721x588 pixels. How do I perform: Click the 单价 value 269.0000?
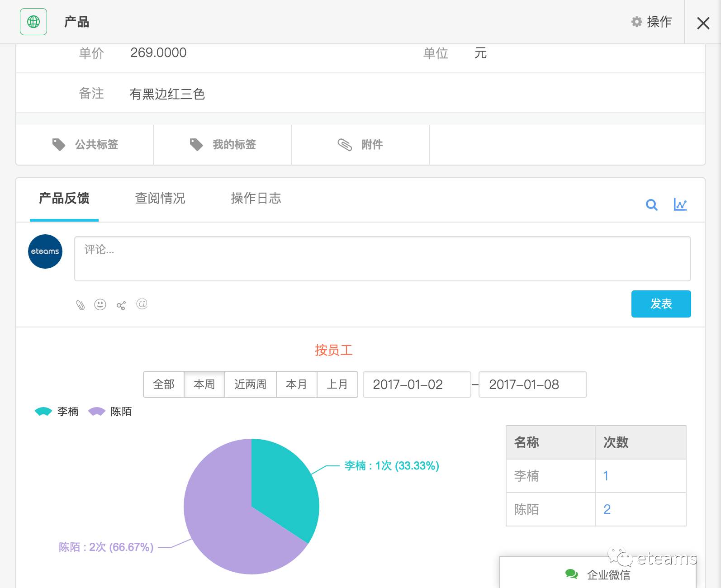(x=158, y=53)
